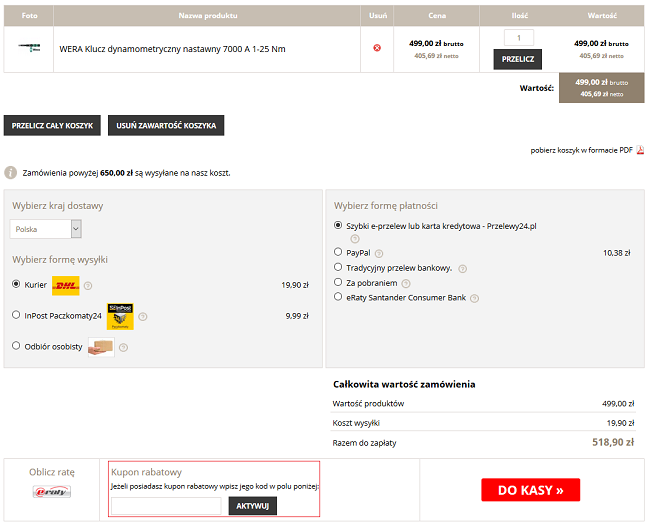Click pobierz koszyk w formacie PDF link
The height and width of the screenshot is (525, 650).
click(582, 151)
